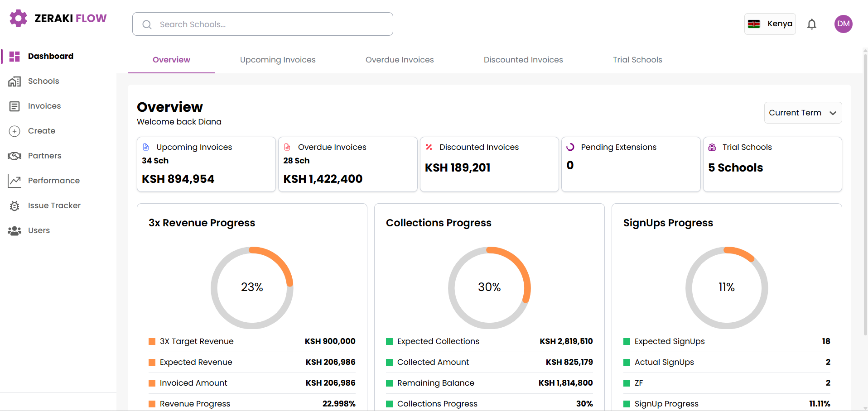Open the DM profile avatar
The image size is (868, 411).
[844, 24]
